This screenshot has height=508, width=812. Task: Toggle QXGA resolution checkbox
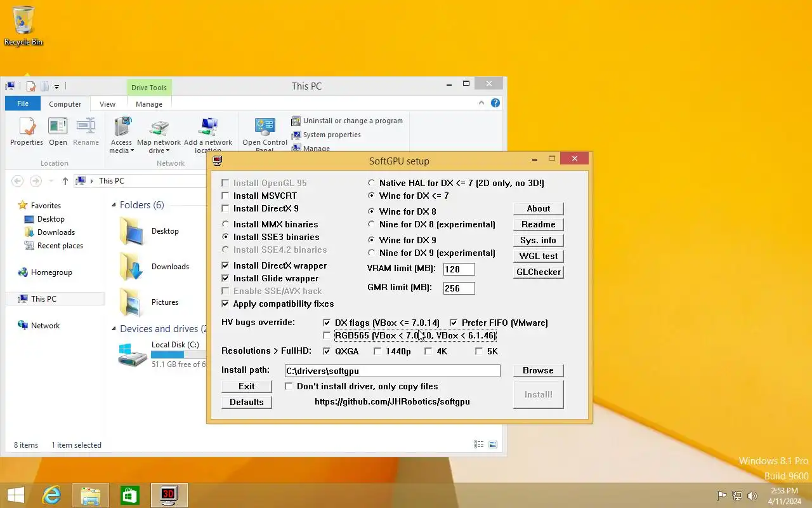click(x=327, y=351)
